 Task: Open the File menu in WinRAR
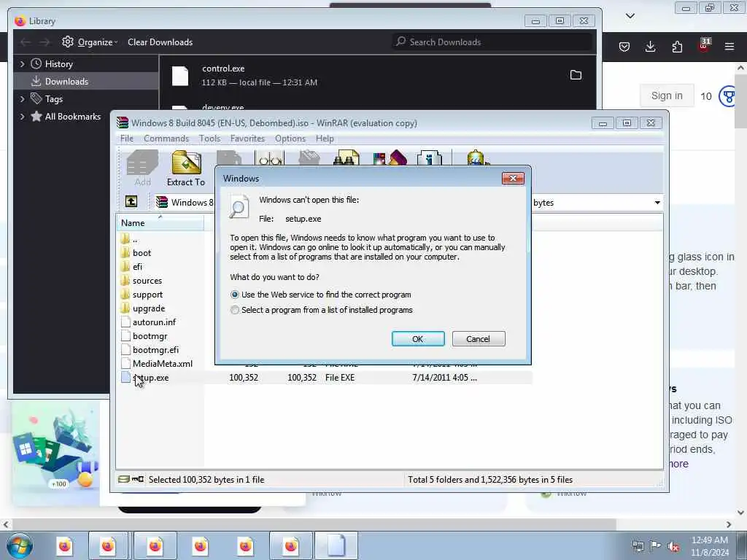coord(127,139)
